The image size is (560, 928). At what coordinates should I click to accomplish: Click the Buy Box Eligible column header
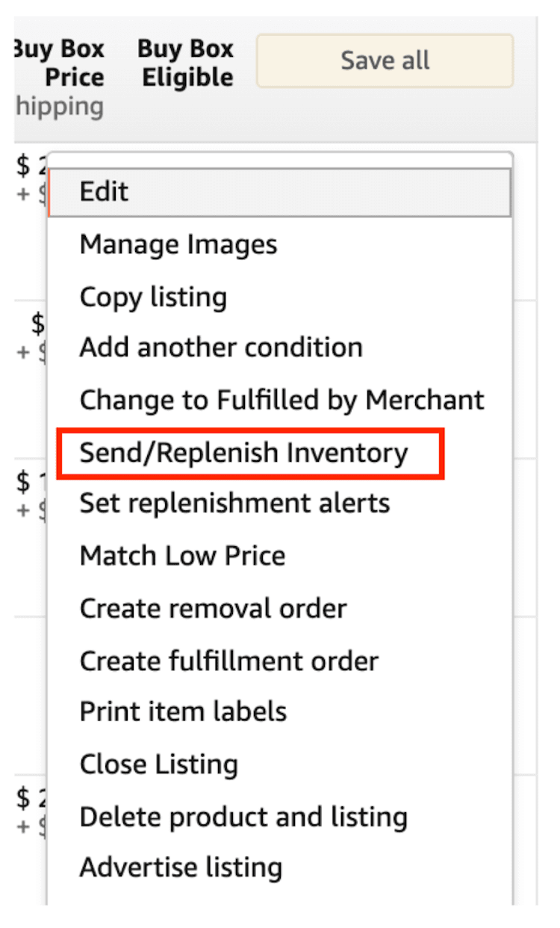[x=187, y=64]
